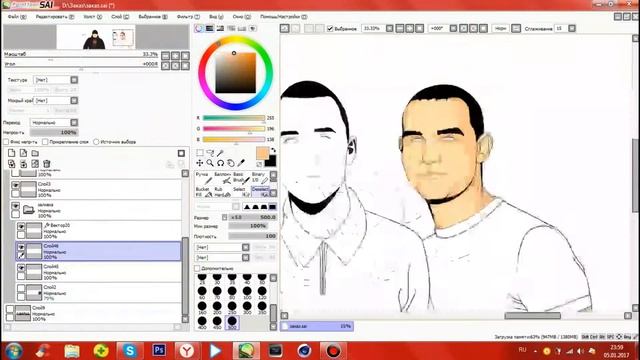Screen dimensions: 640x360
Task: Open the Мокрый край effect dropdown
Action: pos(74,100)
